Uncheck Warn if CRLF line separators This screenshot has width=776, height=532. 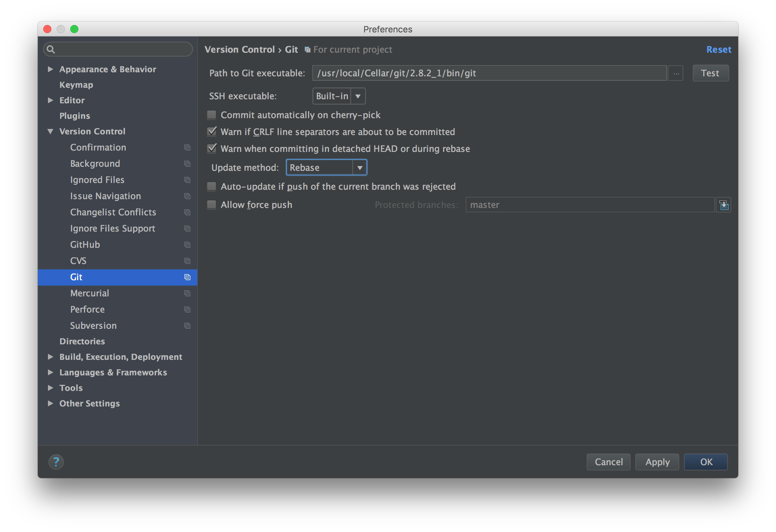pos(212,132)
